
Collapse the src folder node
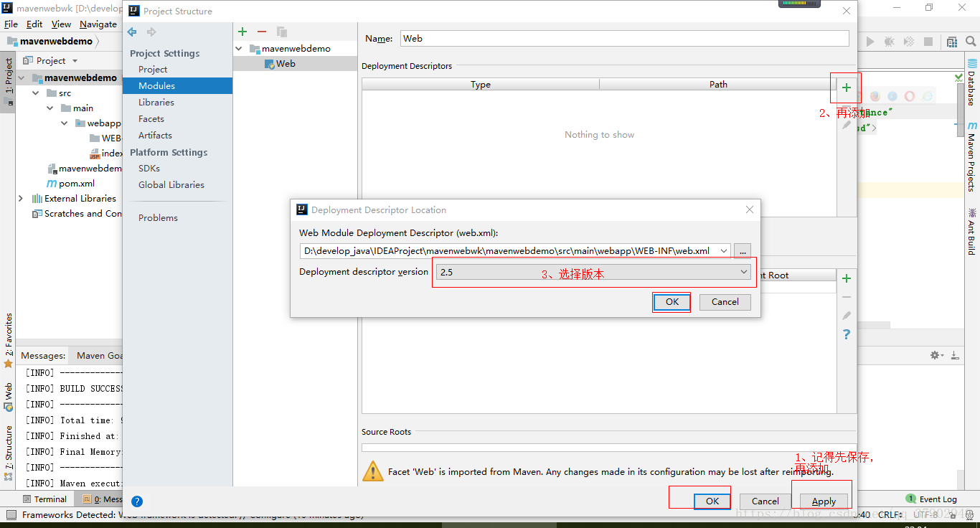[36, 93]
